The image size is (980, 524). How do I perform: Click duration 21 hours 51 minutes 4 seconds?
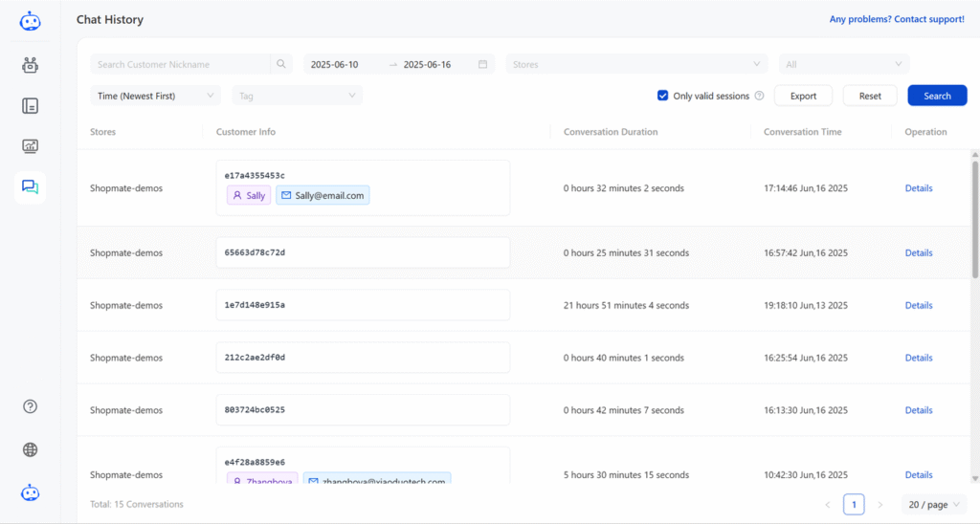point(626,305)
